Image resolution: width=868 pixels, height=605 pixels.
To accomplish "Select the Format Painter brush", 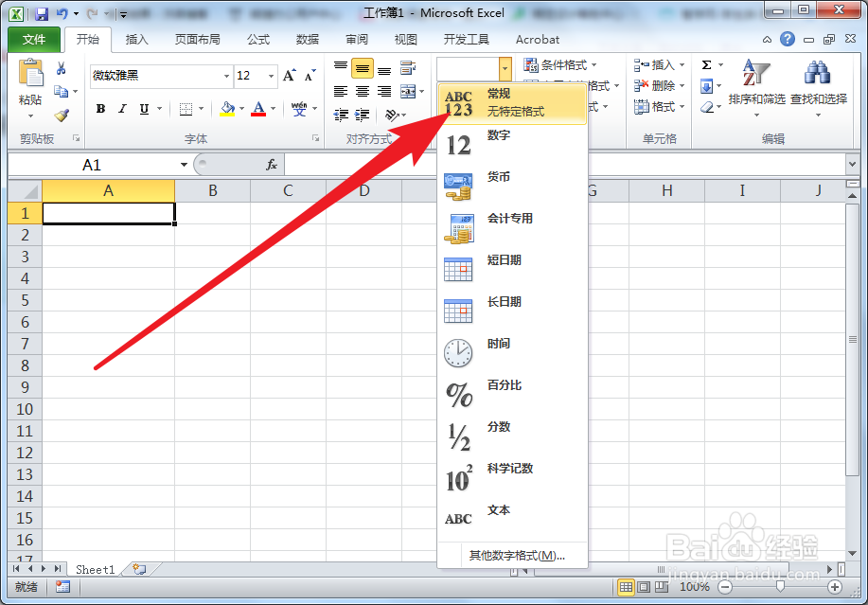I will [62, 115].
